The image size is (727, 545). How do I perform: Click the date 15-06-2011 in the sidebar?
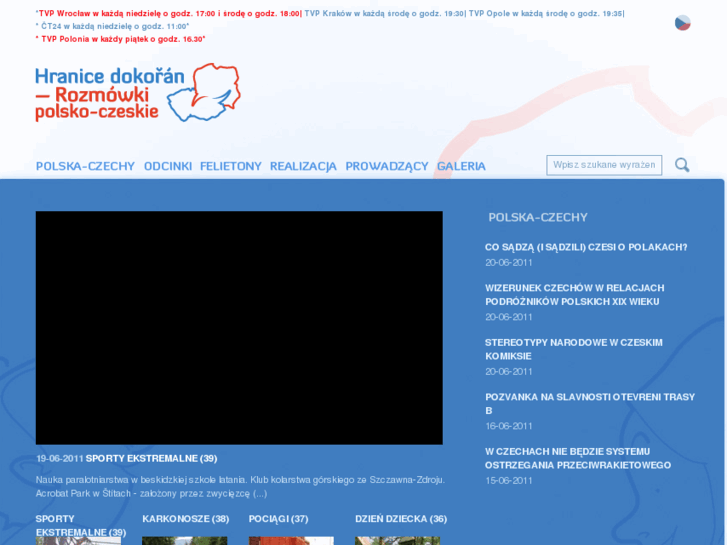[509, 481]
